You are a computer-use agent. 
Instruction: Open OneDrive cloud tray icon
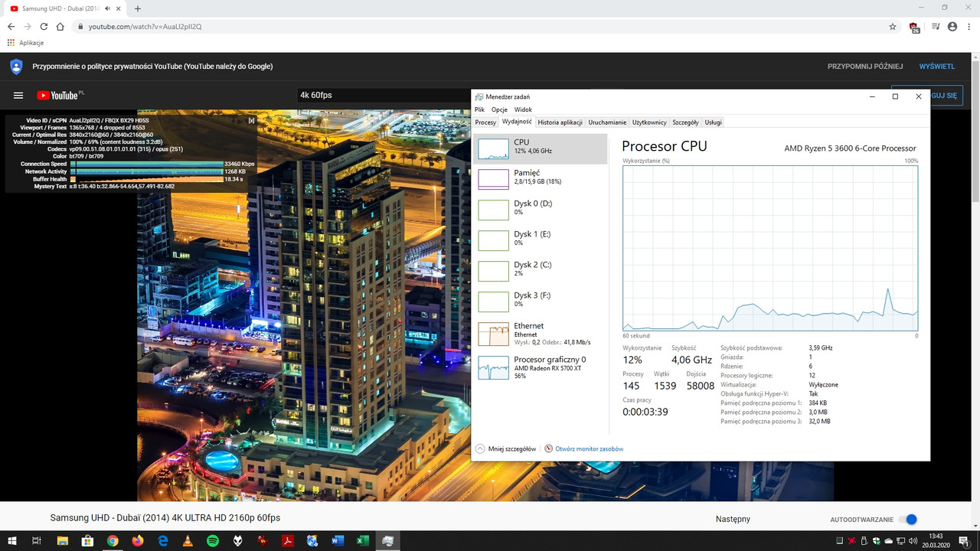pyautogui.click(x=888, y=541)
